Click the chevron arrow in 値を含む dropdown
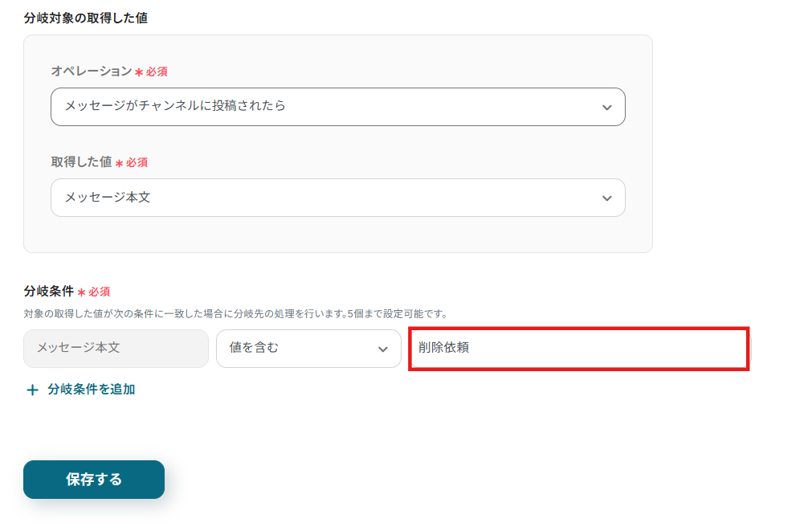This screenshot has width=812, height=531. click(382, 349)
